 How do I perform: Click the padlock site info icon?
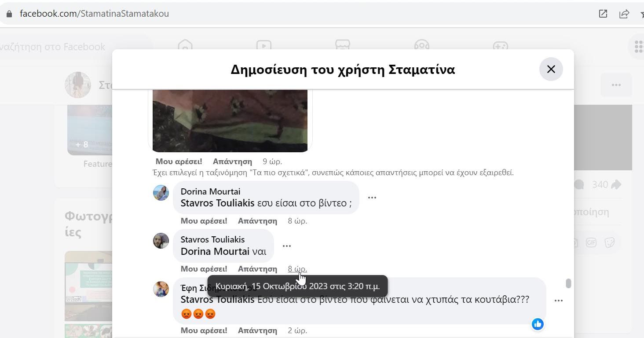9,14
